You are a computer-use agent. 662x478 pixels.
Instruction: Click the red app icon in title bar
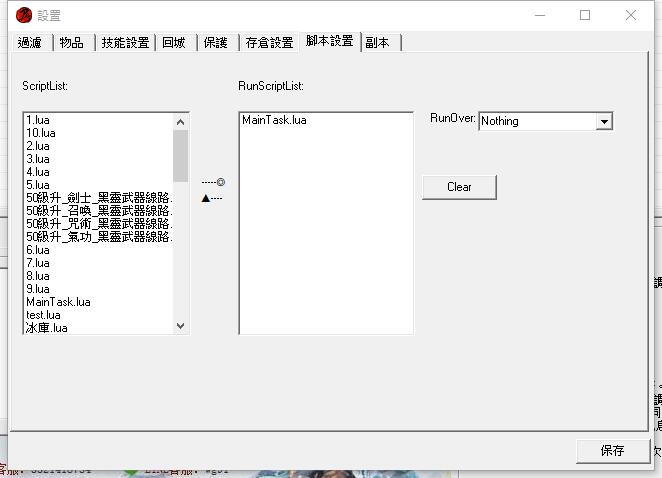point(23,15)
